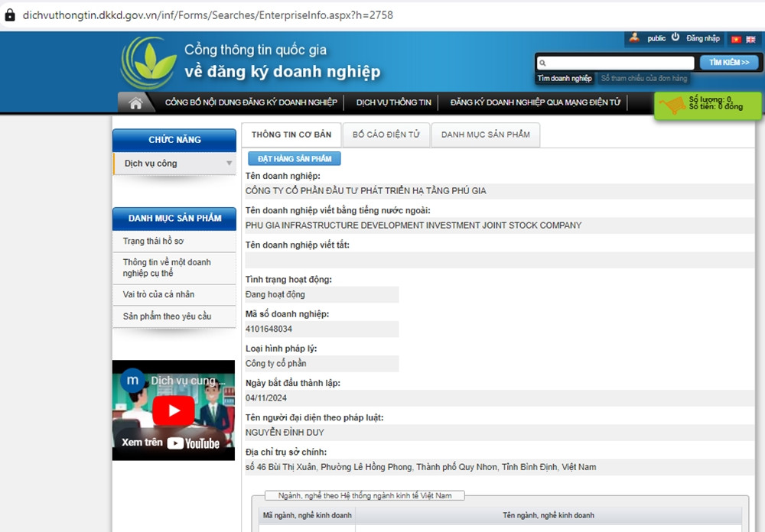Select Số tham chiếu của đơn hàng search mode
The height and width of the screenshot is (532, 765).
click(644, 79)
